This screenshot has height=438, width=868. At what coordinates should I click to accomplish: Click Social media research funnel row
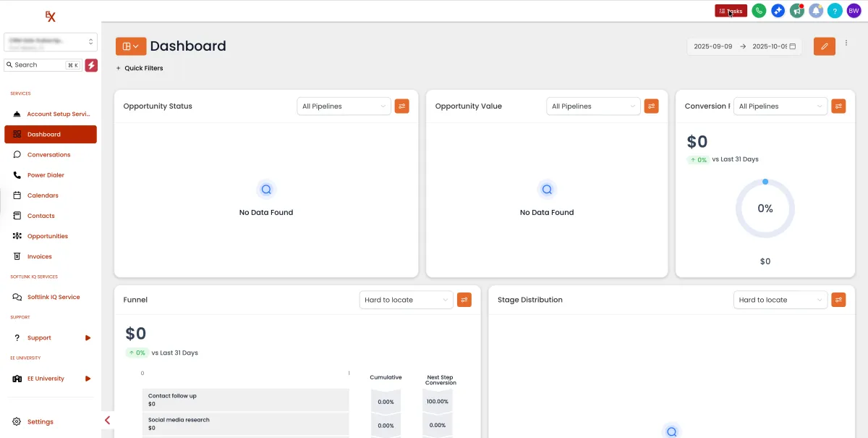pyautogui.click(x=246, y=424)
